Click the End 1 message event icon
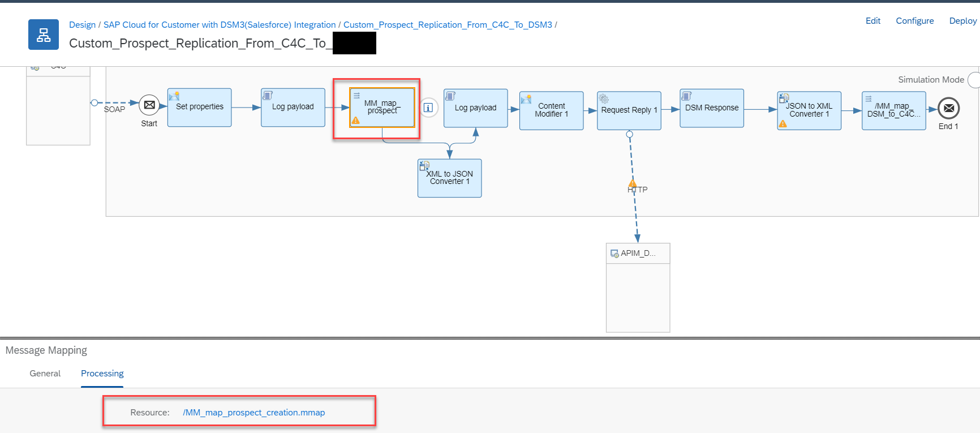This screenshot has width=980, height=433. click(x=948, y=108)
